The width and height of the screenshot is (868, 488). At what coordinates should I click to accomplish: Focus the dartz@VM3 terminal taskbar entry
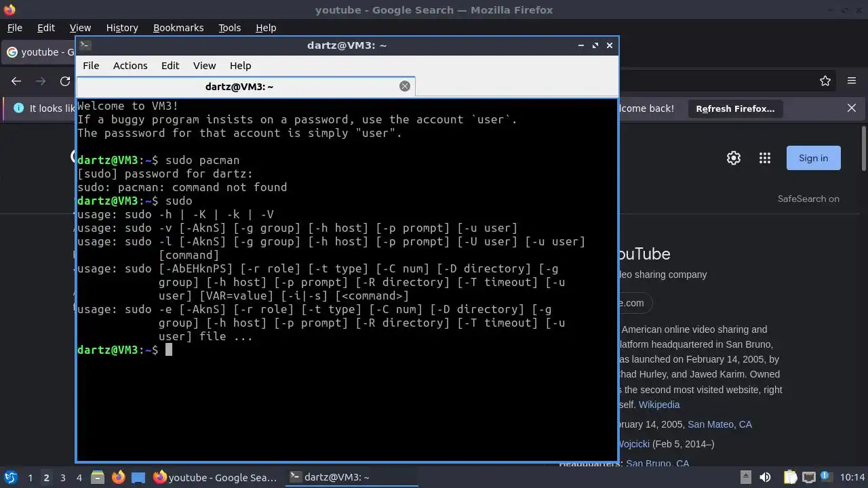click(351, 477)
